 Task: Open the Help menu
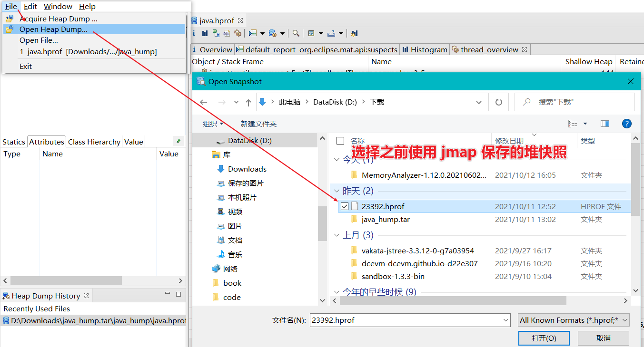pos(87,7)
